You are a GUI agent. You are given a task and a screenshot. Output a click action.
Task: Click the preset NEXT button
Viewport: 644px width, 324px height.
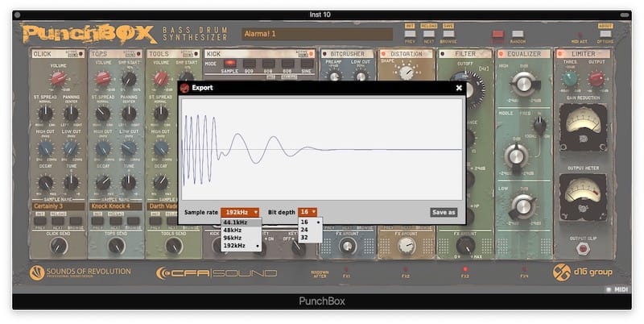point(429,34)
